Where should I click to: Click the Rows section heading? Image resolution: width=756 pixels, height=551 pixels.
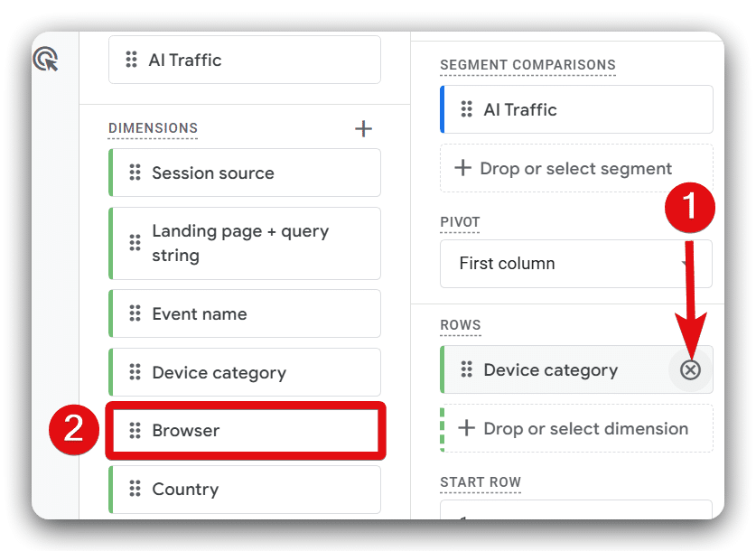[461, 325]
